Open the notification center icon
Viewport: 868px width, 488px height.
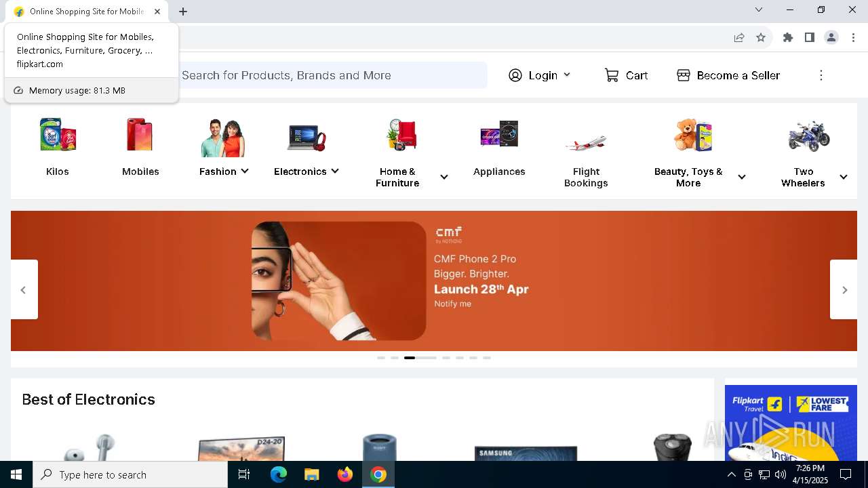[846, 474]
